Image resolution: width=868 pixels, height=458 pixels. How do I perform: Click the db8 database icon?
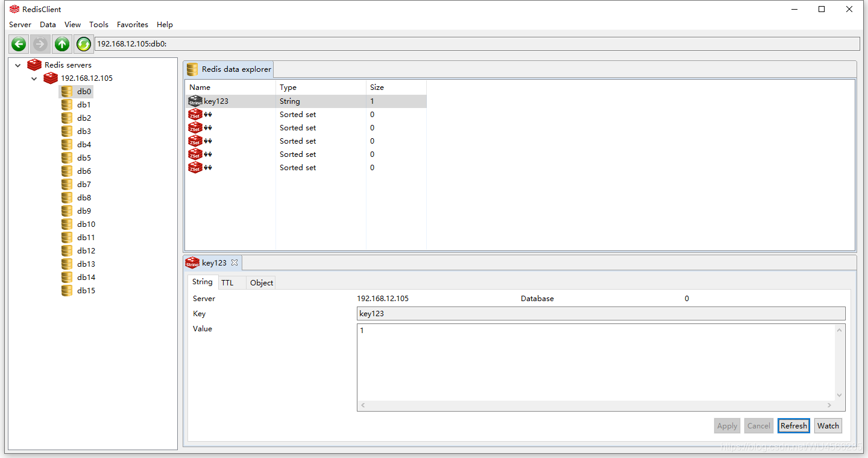coord(67,198)
